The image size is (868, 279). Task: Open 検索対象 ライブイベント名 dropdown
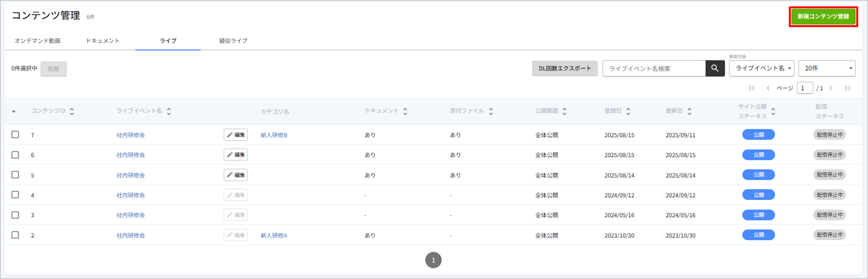pyautogui.click(x=761, y=68)
